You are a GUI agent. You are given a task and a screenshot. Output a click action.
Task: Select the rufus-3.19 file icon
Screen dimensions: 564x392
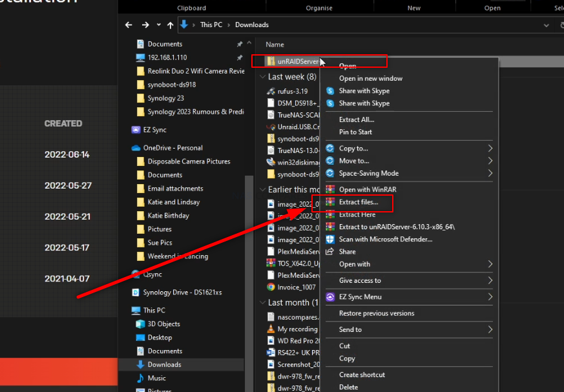[271, 91]
